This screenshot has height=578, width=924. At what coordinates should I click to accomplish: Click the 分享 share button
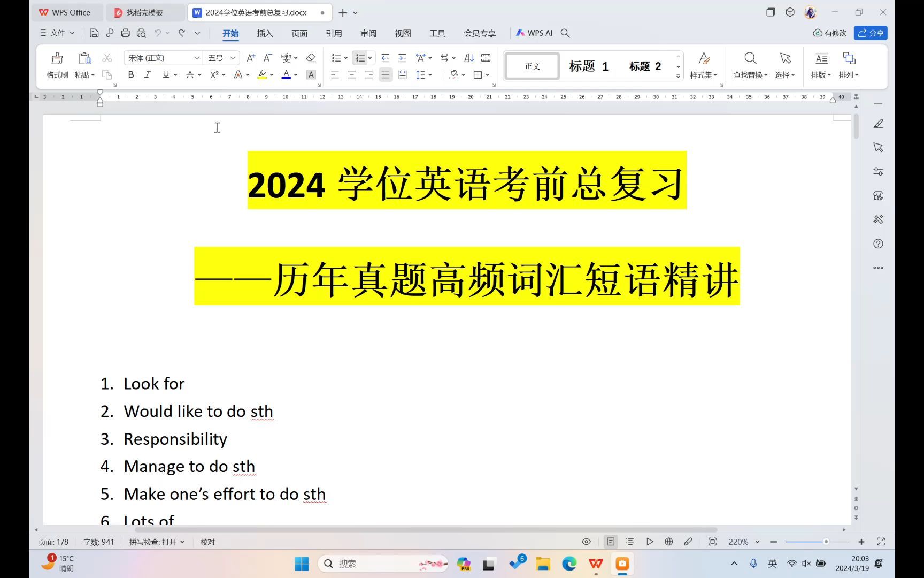[871, 33]
